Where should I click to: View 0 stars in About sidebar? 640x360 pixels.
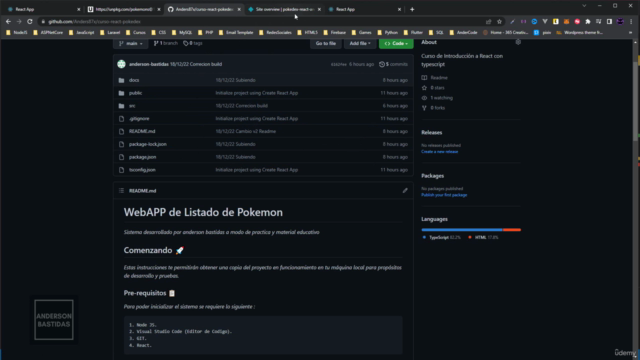coord(433,88)
